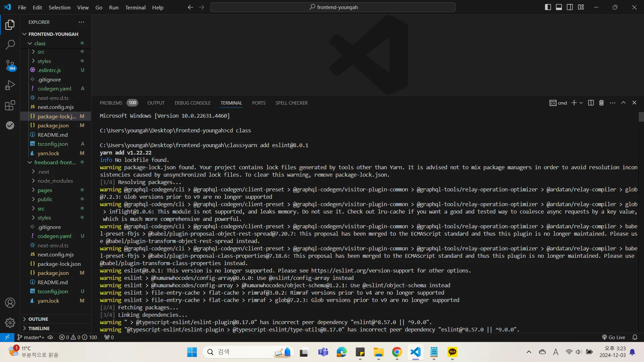Collapse the class folder
This screenshot has height=362, width=644.
pos(55,43)
